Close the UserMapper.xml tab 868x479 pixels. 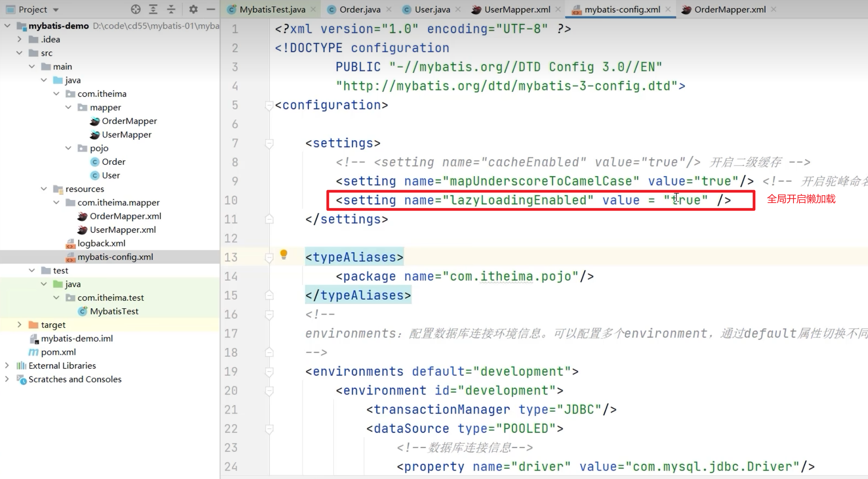tap(558, 10)
